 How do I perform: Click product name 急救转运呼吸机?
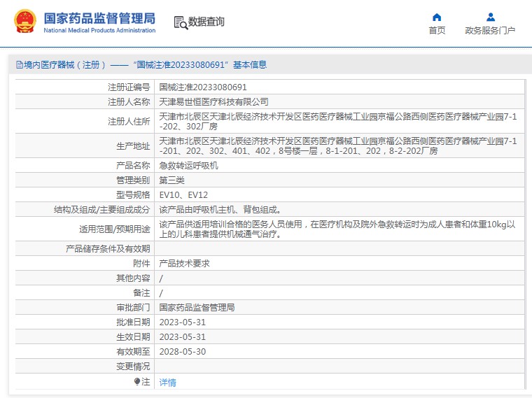188,166
